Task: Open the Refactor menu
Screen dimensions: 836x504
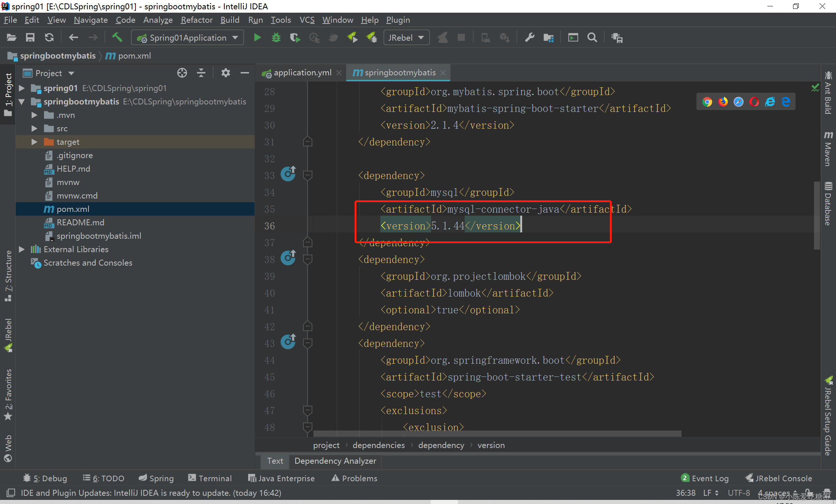Action: coord(196,20)
